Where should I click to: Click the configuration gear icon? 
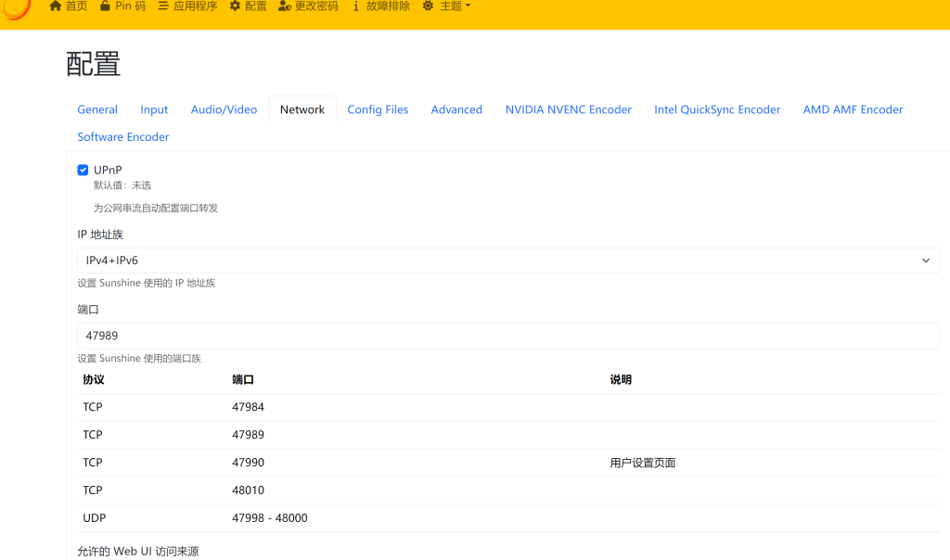[x=235, y=6]
